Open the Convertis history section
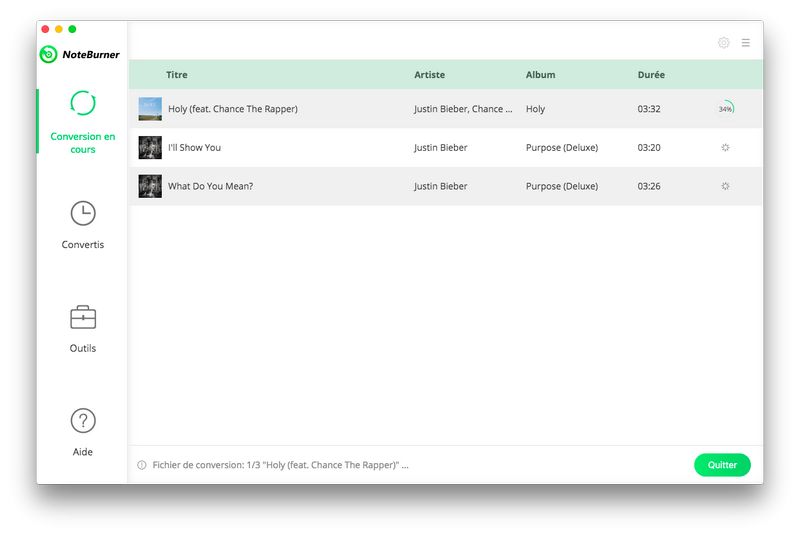Viewport: 800px width, 536px height. (x=83, y=225)
